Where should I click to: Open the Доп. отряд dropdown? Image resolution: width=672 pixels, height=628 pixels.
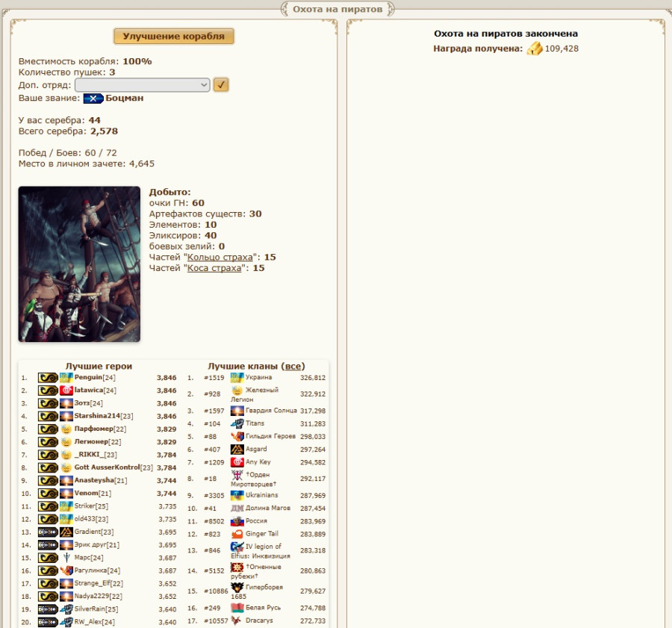[x=142, y=85]
